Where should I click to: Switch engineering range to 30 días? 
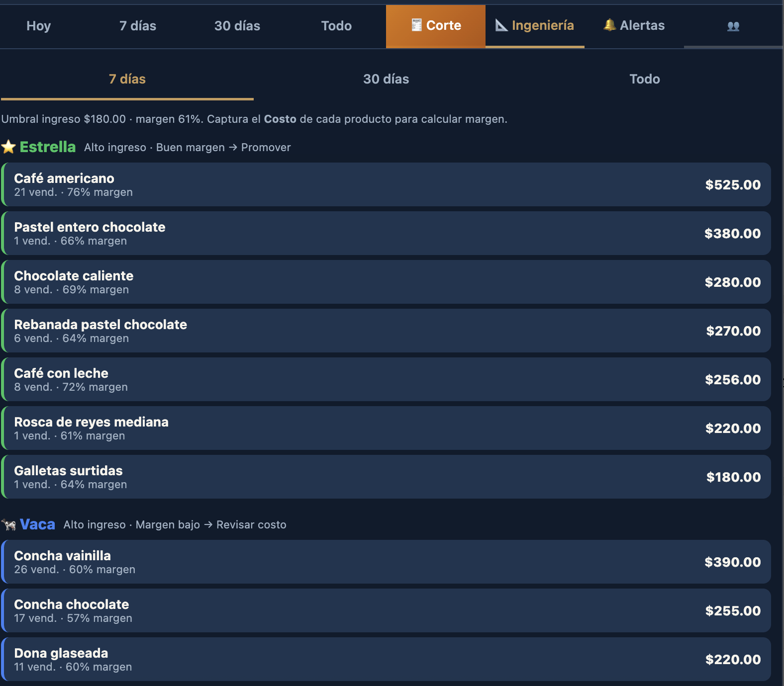coord(386,79)
